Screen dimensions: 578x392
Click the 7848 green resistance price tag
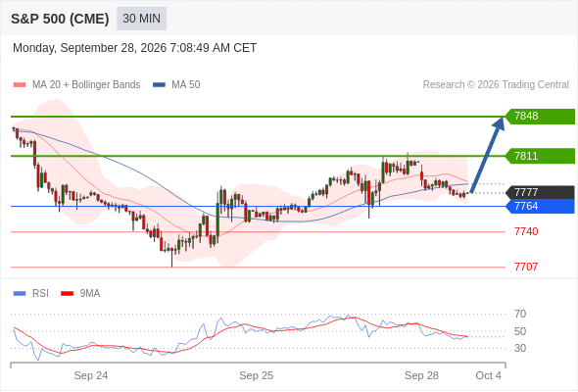540,117
